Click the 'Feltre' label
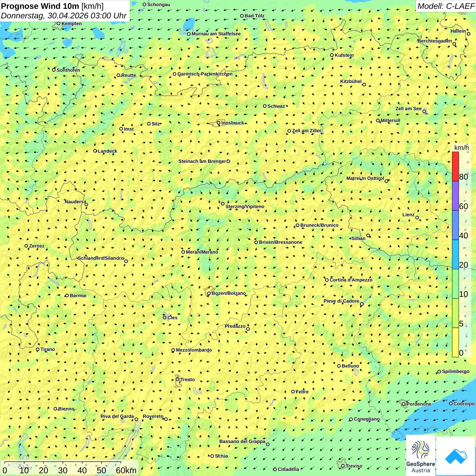Viewport: 476px width, 476px height. (302, 392)
